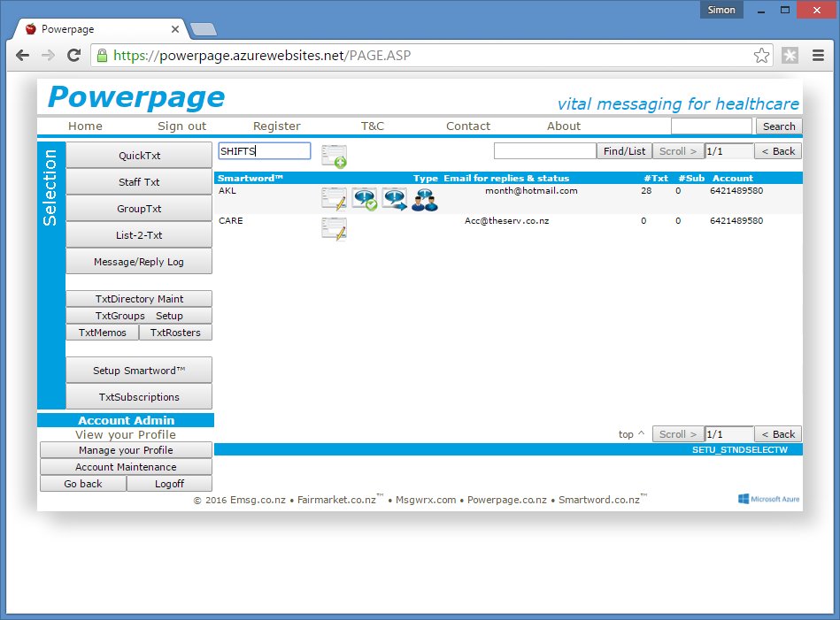Click AKL's message icon with blue arrow
Screen dimensions: 840x620
(x=395, y=198)
